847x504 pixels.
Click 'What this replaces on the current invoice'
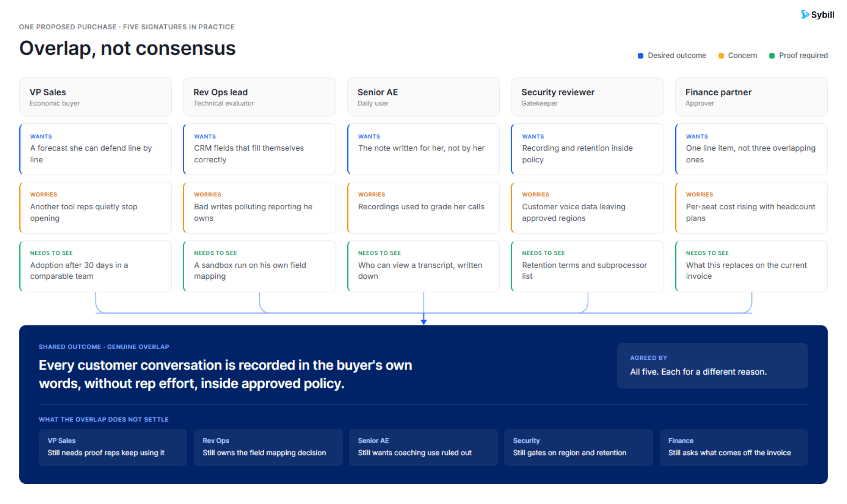(x=746, y=271)
